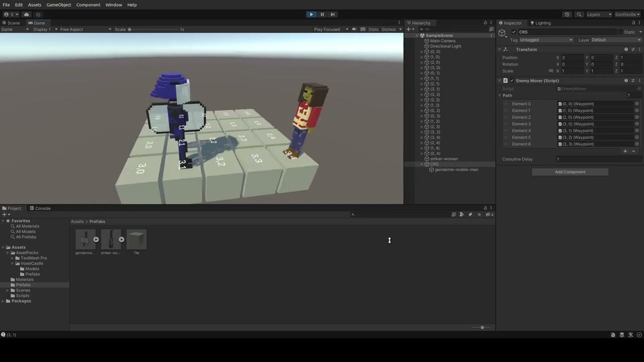This screenshot has width=644, height=362.
Task: Open the SampleScene options menu
Action: click(x=491, y=36)
